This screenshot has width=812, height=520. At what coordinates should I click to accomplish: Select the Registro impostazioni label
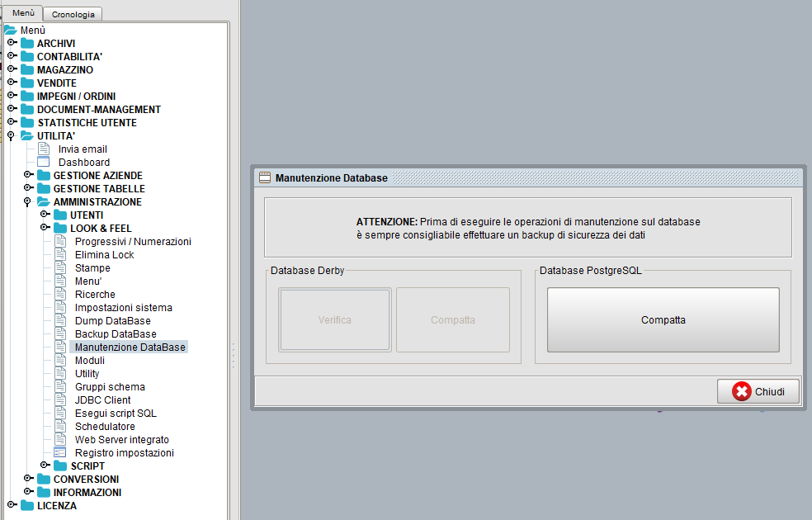[125, 452]
